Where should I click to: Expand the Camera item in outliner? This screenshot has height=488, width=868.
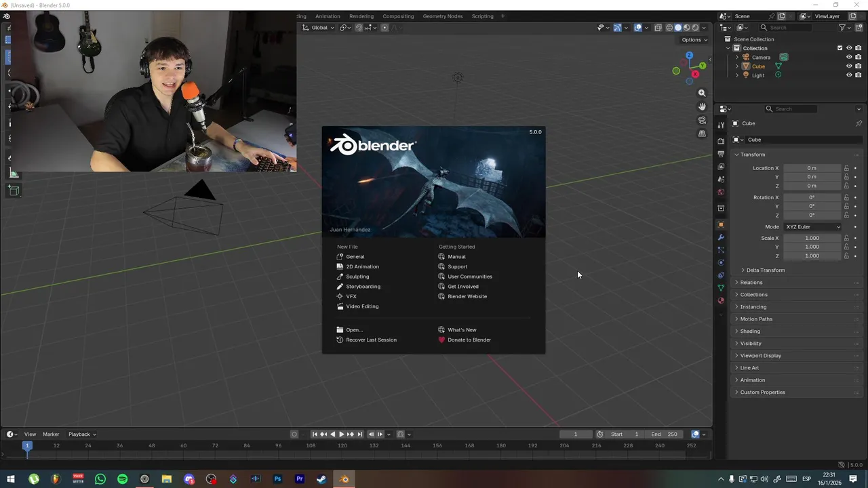737,58
